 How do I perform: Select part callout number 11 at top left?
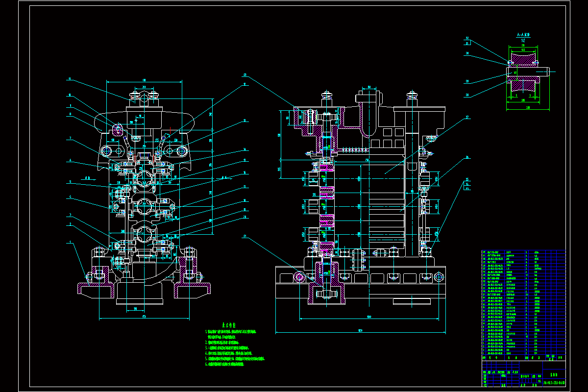pyautogui.click(x=70, y=79)
